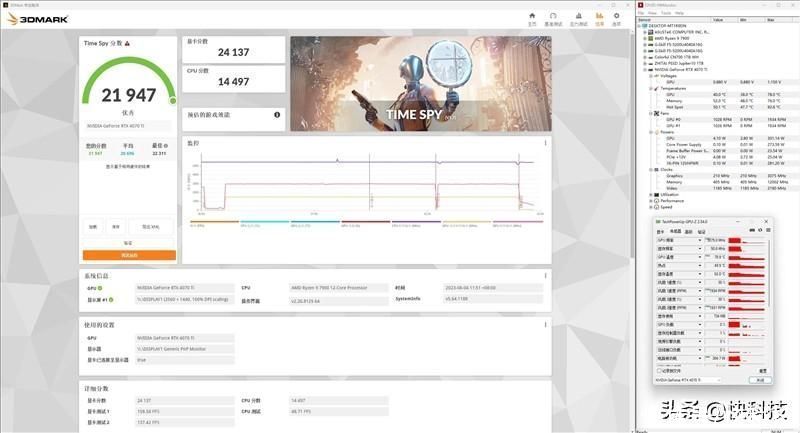
Task: Click the GPU-Z screenshot camera icon
Action: pyautogui.click(x=752, y=231)
